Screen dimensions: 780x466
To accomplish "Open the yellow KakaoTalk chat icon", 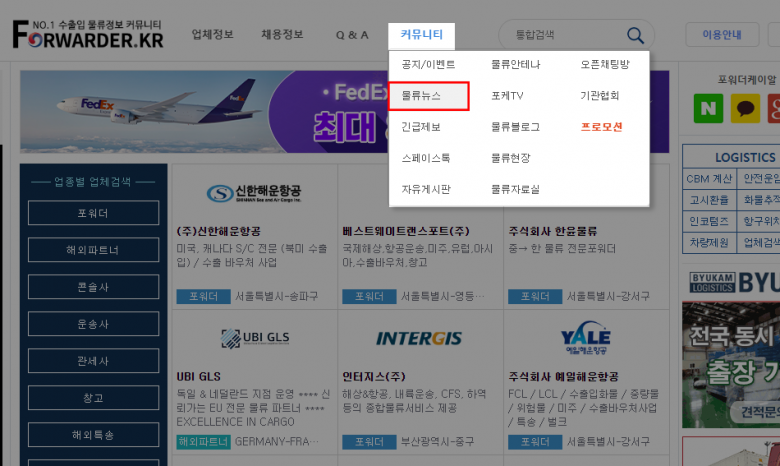I will click(x=745, y=108).
